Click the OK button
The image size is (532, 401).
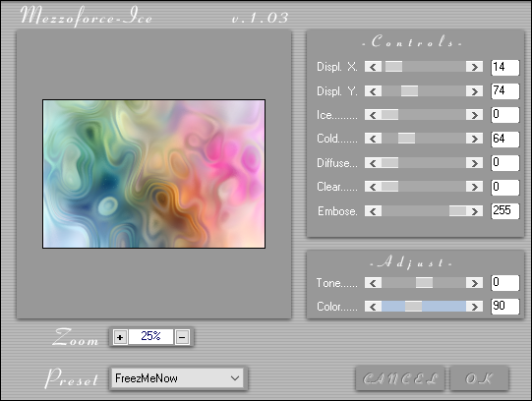(480, 378)
